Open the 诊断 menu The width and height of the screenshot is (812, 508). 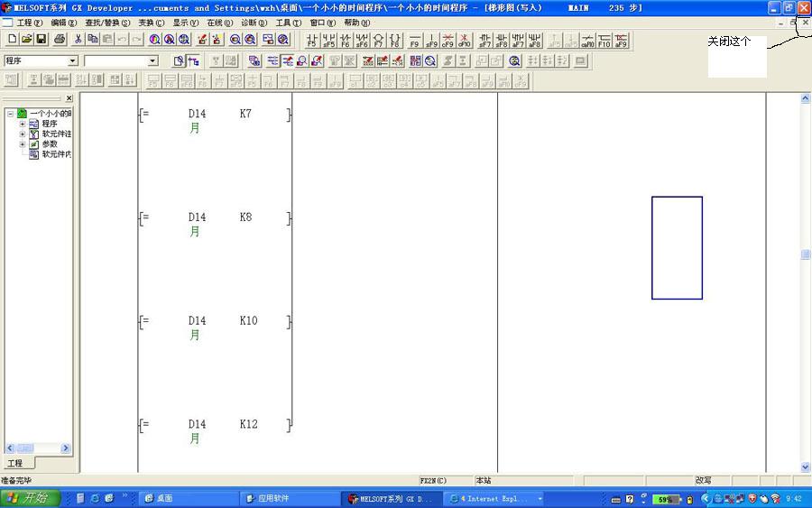[254, 23]
